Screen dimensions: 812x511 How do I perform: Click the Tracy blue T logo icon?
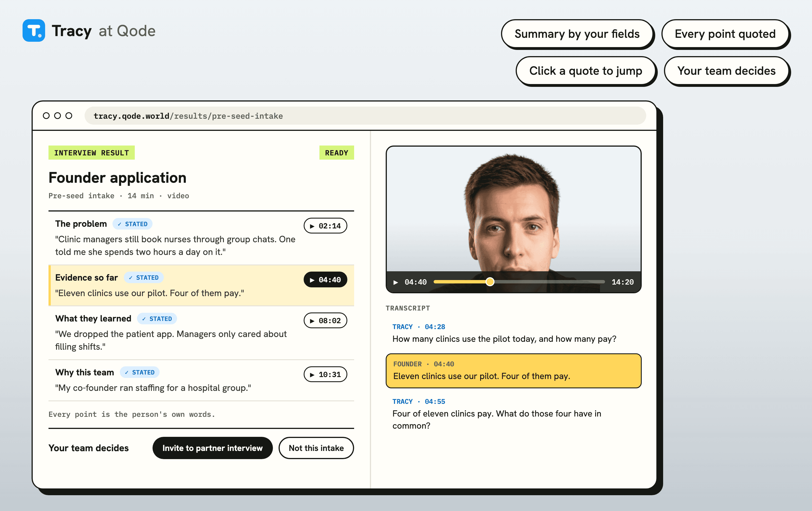pyautogui.click(x=34, y=31)
